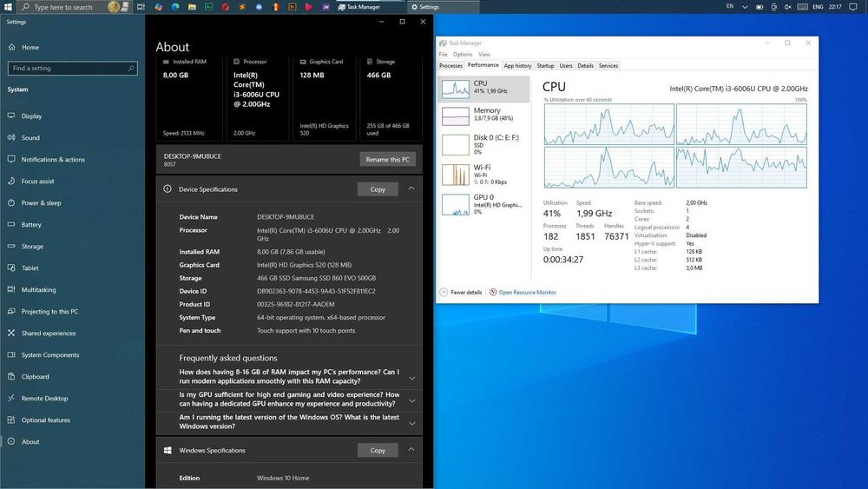Open Resource Monitor link
This screenshot has height=489, width=868.
click(527, 293)
